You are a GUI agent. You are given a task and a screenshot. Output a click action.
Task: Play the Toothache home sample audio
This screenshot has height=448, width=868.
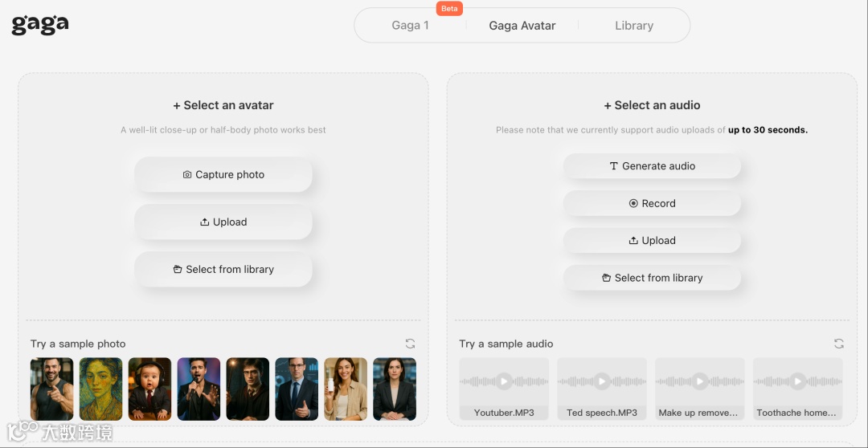tap(798, 381)
